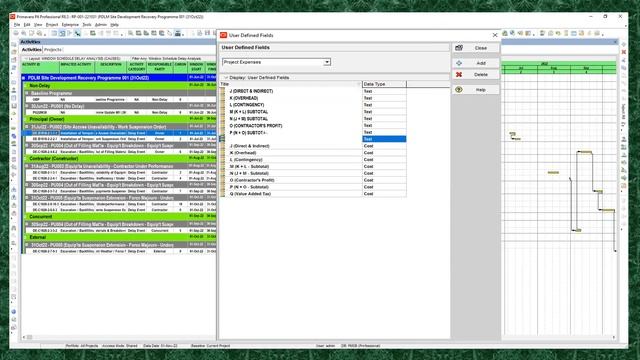Image resolution: width=640 pixels, height=360 pixels.
Task: Click the Delete button in the dialog
Action: pyautogui.click(x=476, y=75)
